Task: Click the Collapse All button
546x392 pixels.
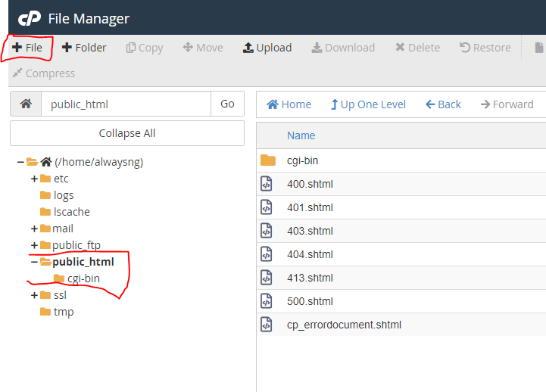Action: tap(127, 133)
